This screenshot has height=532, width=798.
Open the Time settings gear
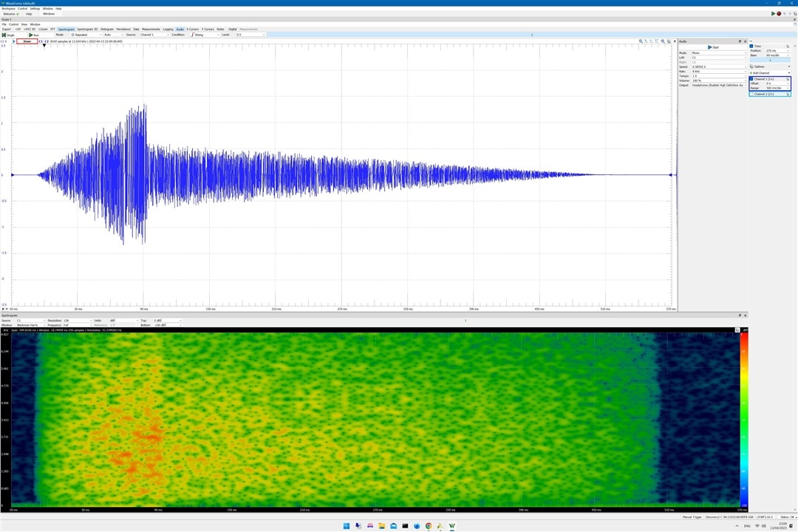point(788,47)
